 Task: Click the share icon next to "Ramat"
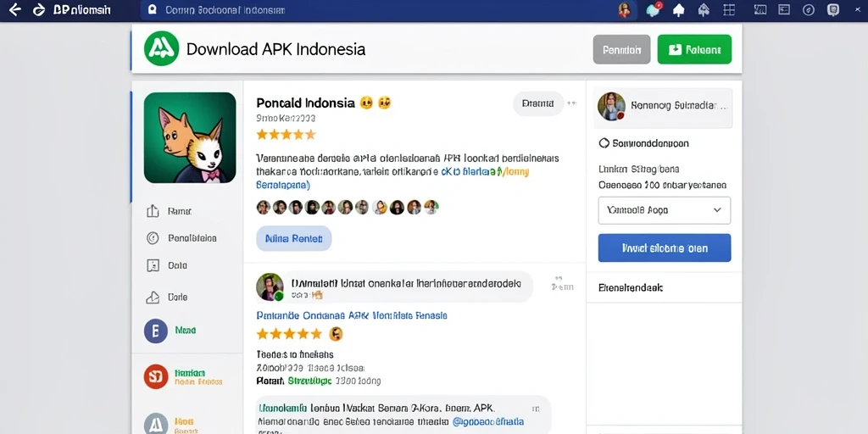(153, 211)
